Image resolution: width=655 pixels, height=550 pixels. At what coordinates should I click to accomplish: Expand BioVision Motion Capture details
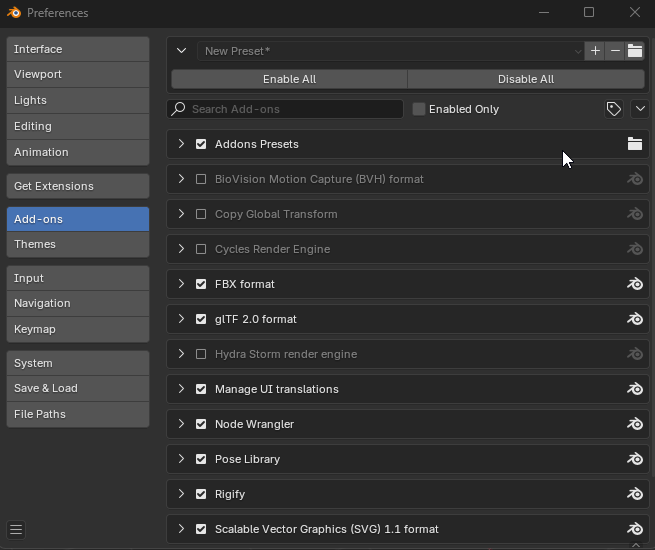[181, 179]
